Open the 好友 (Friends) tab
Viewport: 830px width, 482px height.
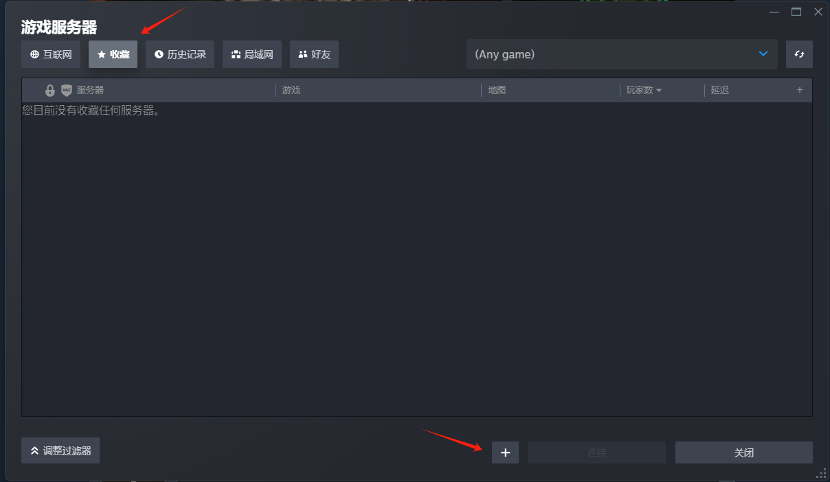coord(314,54)
